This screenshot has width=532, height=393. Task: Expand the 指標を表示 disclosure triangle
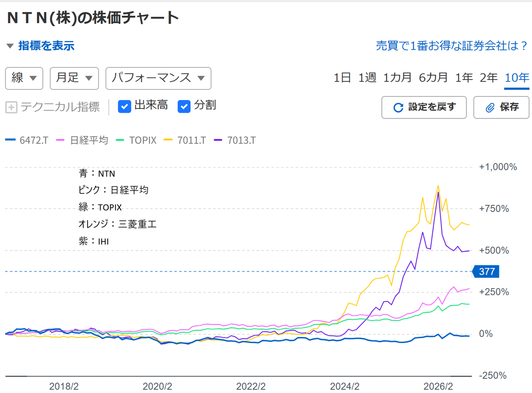pyautogui.click(x=10, y=46)
